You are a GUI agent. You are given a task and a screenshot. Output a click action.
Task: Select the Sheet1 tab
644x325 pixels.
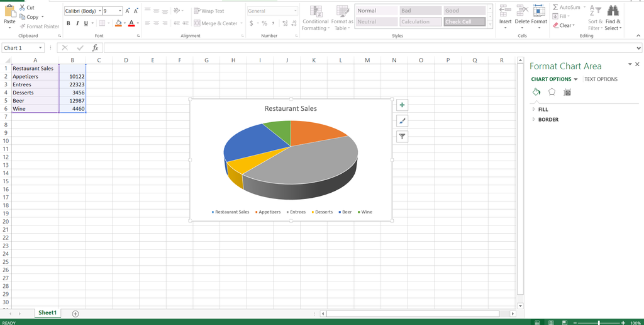[47, 313]
